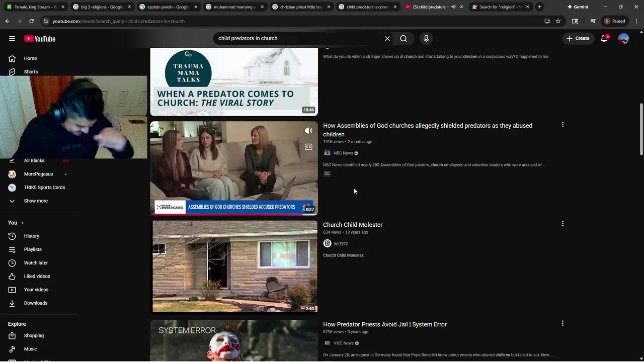Clear the search box with the X

(387, 38)
